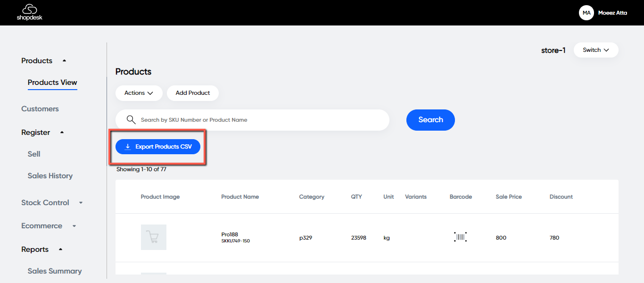Collapse the Register sidebar section

click(62, 133)
